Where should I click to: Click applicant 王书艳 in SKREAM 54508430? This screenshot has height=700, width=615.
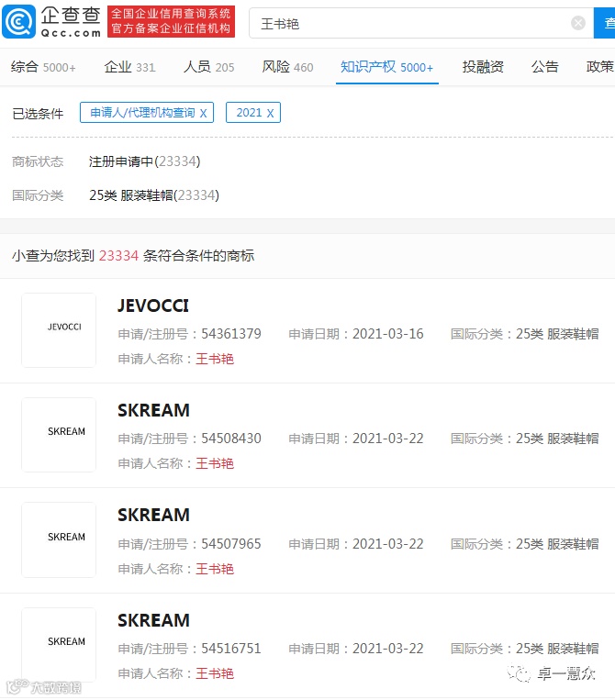pos(215,463)
